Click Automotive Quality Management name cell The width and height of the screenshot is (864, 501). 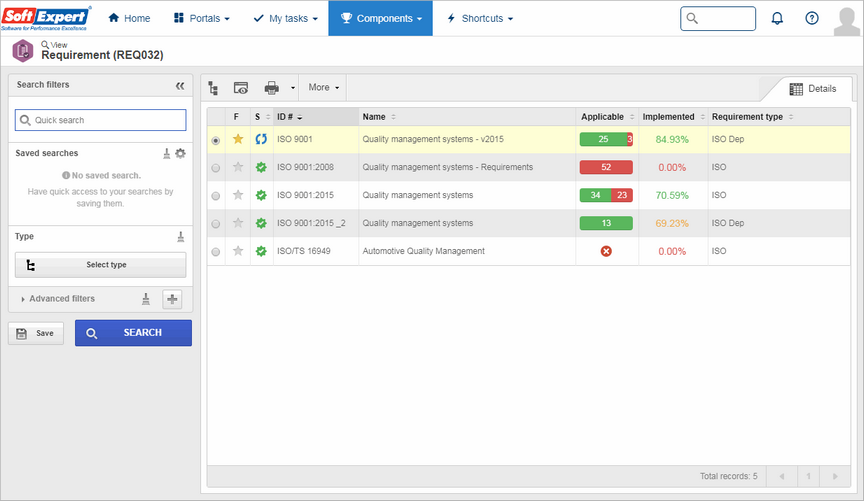[423, 251]
